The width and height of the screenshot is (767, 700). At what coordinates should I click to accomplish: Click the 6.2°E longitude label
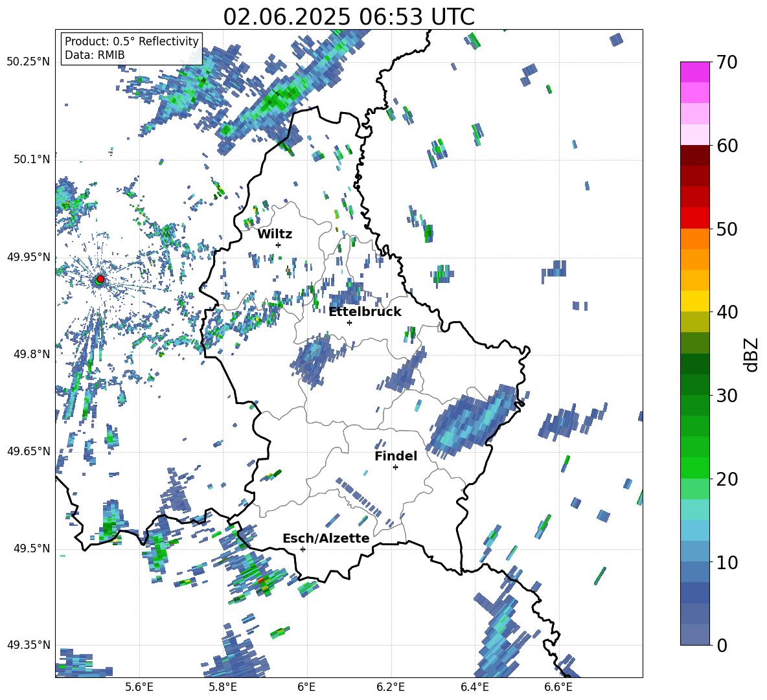(x=391, y=688)
